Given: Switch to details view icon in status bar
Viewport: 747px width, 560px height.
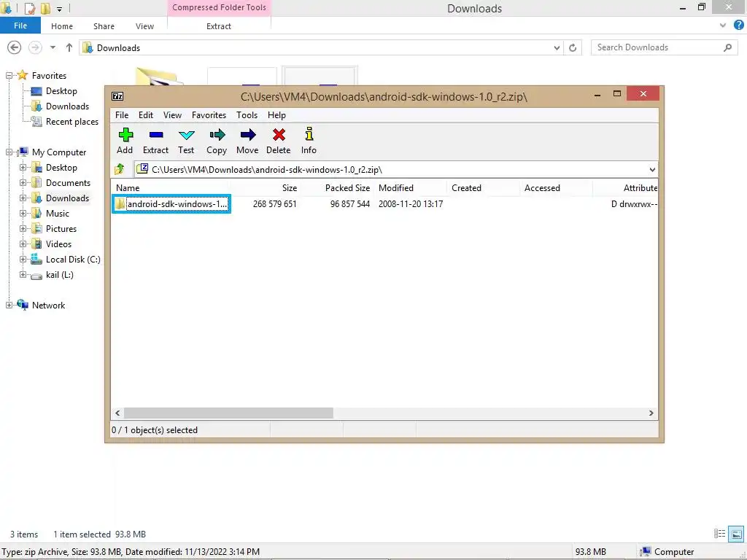Looking at the screenshot, I should [719, 534].
